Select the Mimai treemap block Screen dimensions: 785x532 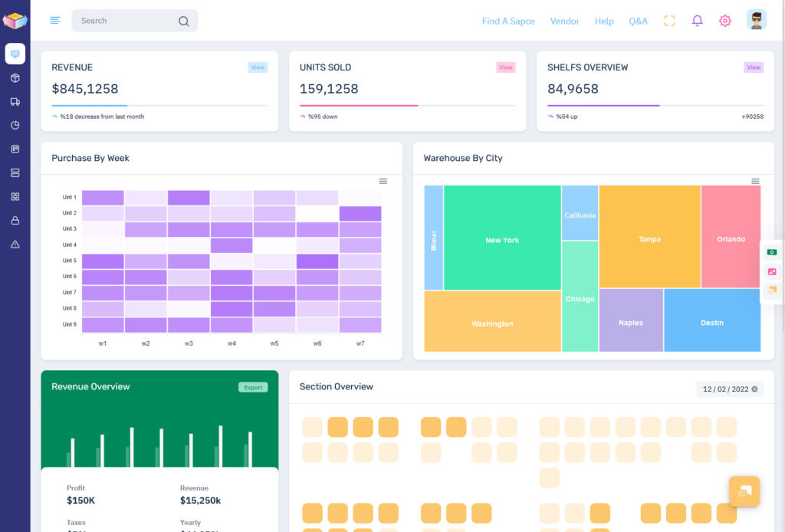click(434, 238)
